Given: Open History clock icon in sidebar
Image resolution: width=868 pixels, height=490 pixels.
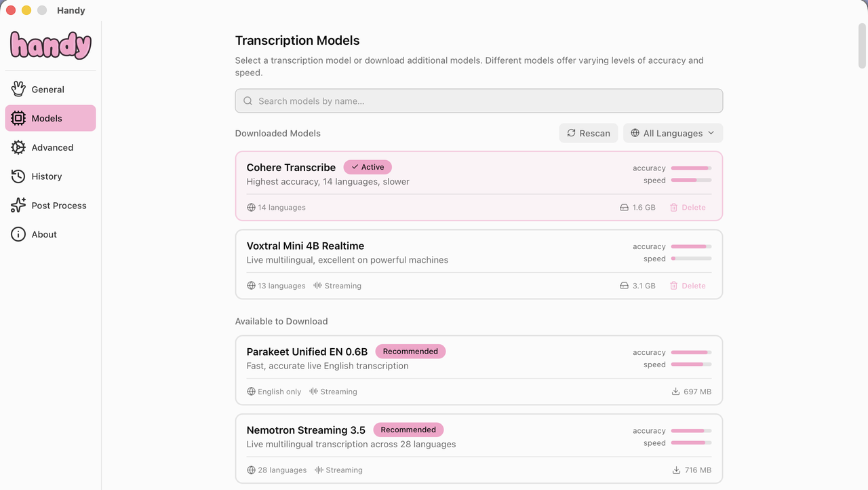Looking at the screenshot, I should 18,176.
